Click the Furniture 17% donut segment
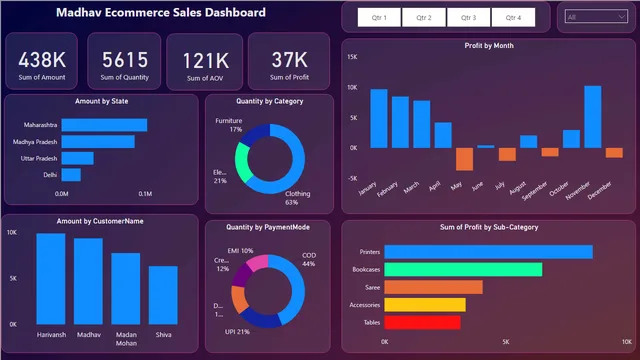The height and width of the screenshot is (360, 640). [256, 134]
